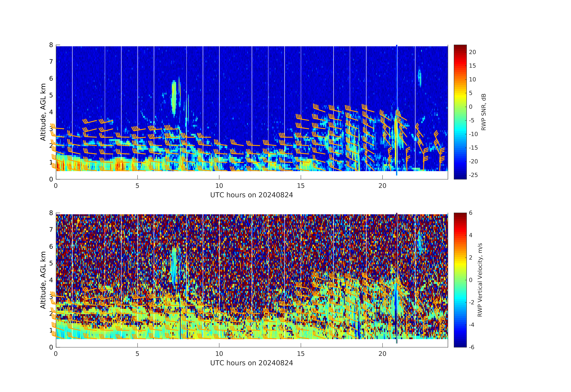Click top plot's 'UTC hours on 20240824' label
Image resolution: width=571 pixels, height=392 pixels.
[252, 195]
